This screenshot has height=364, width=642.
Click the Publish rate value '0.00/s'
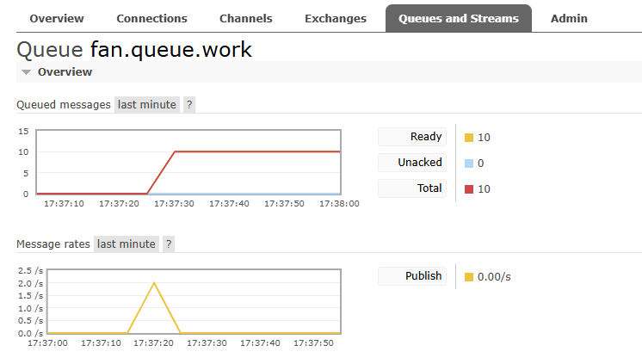[494, 277]
